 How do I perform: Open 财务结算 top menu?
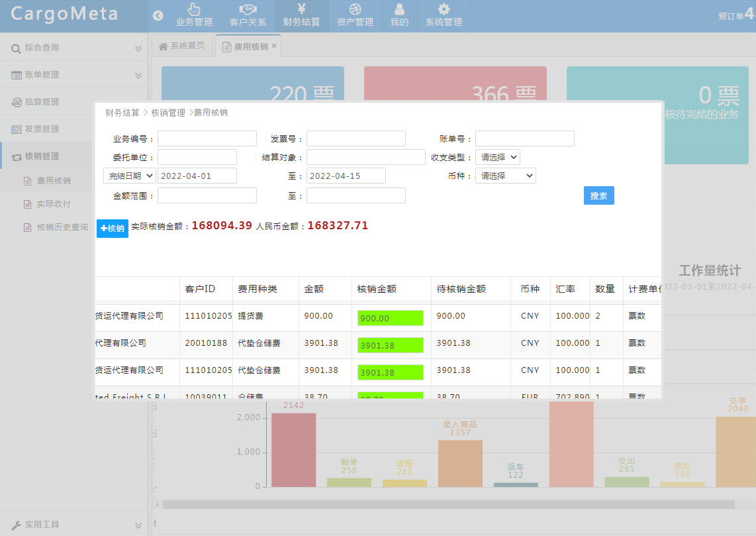point(301,16)
